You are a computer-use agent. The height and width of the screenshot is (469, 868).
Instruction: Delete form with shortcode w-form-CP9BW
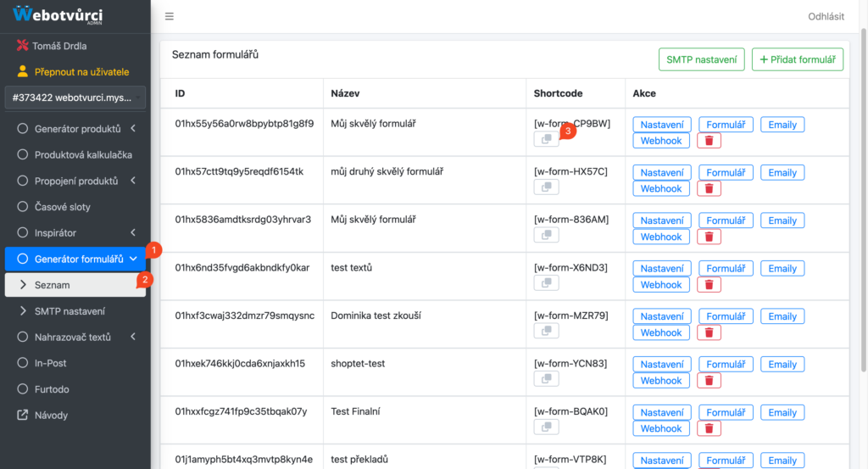click(x=709, y=141)
